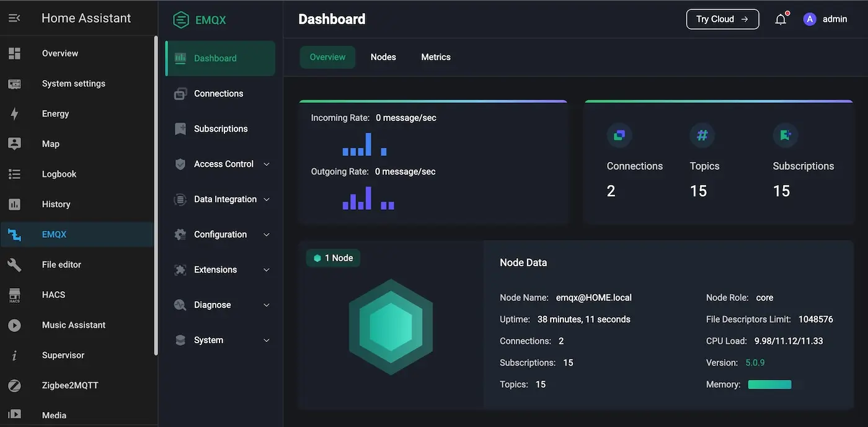Viewport: 868px width, 427px height.
Task: Click the File Descriptors Limit value 1048576
Action: 816,320
